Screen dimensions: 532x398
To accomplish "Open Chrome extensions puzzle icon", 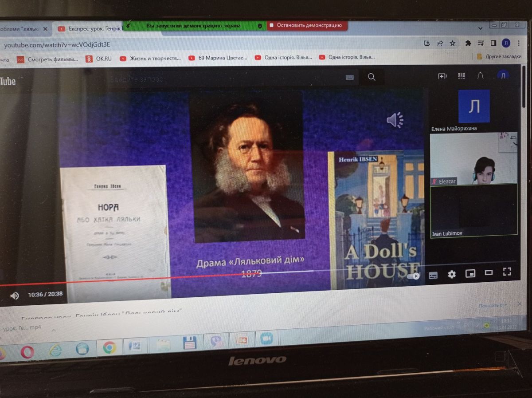I will pyautogui.click(x=468, y=43).
